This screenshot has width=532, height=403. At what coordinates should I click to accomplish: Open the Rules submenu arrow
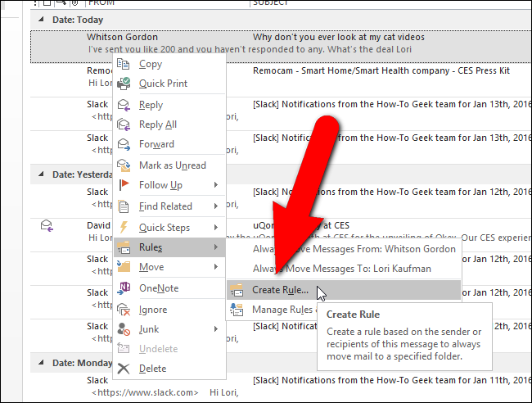(x=216, y=247)
